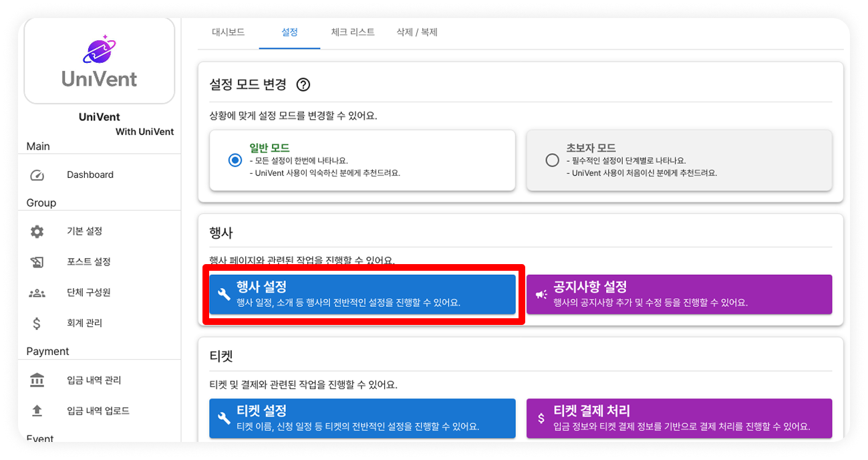Click the 'With UniVent' text
Screen dimensions: 868x460
click(x=144, y=132)
